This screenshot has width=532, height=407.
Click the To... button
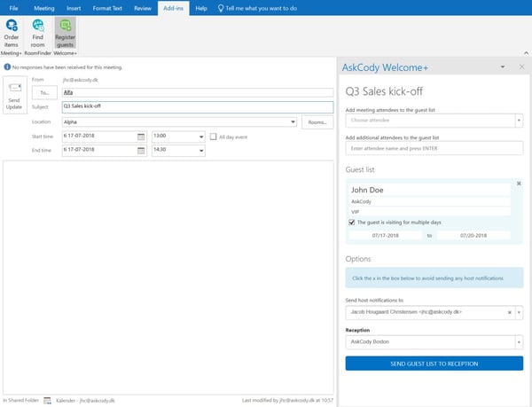[x=44, y=92]
